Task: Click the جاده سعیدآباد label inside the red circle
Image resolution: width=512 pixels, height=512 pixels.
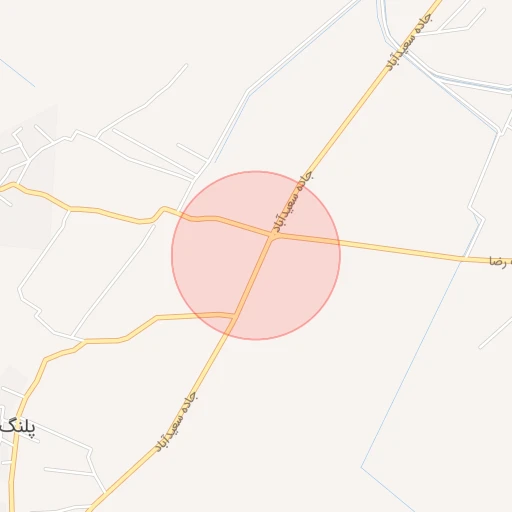Action: [x=292, y=202]
